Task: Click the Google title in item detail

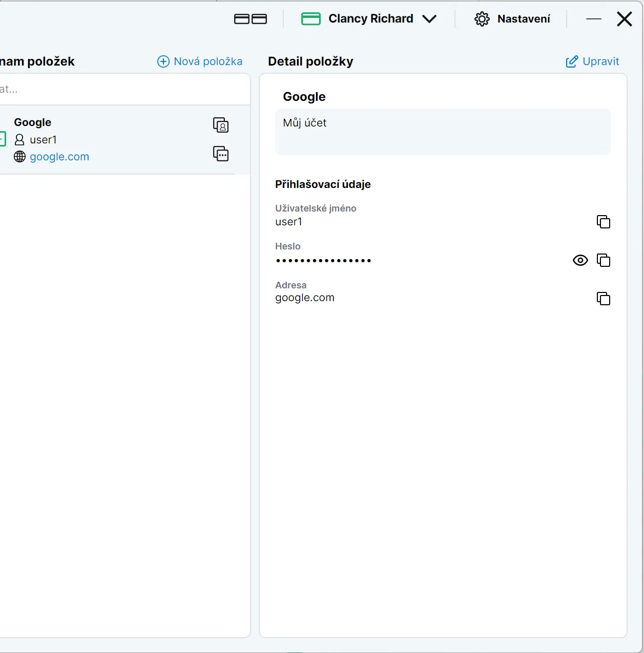Action: [304, 97]
